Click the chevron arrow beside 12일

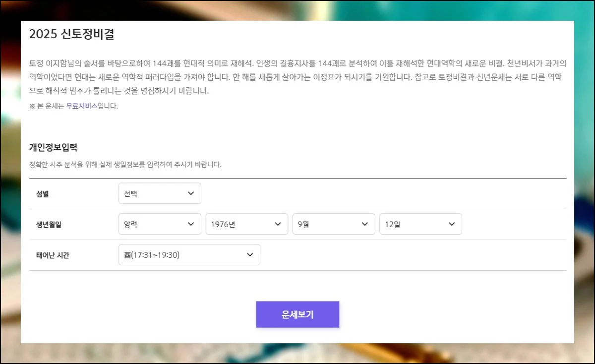pyautogui.click(x=452, y=224)
